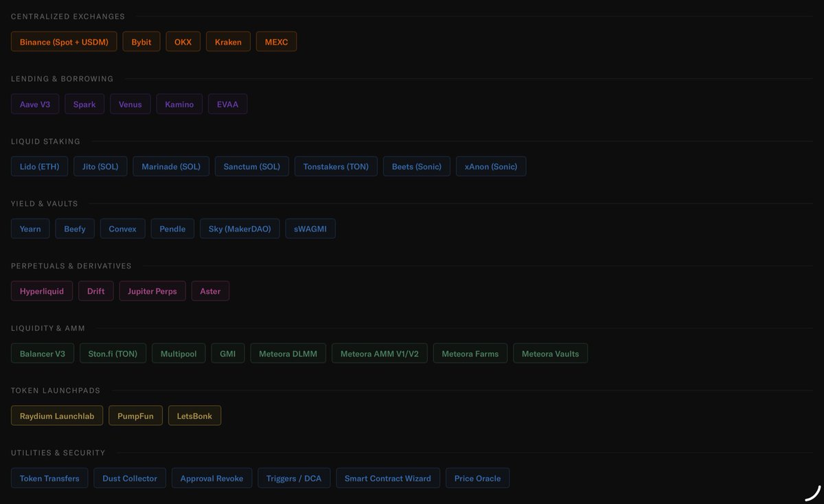Choose the Kamino lending chip

click(179, 104)
